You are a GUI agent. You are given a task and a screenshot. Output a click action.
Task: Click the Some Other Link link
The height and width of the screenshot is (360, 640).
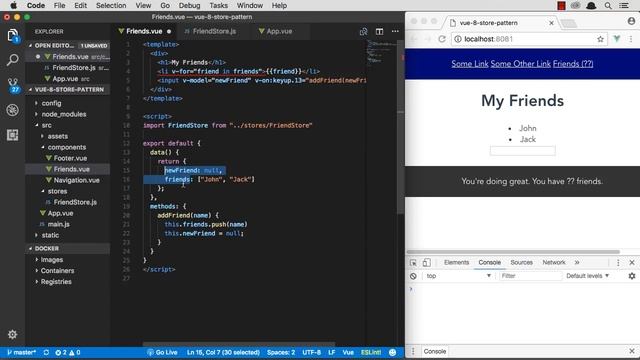pos(520,64)
